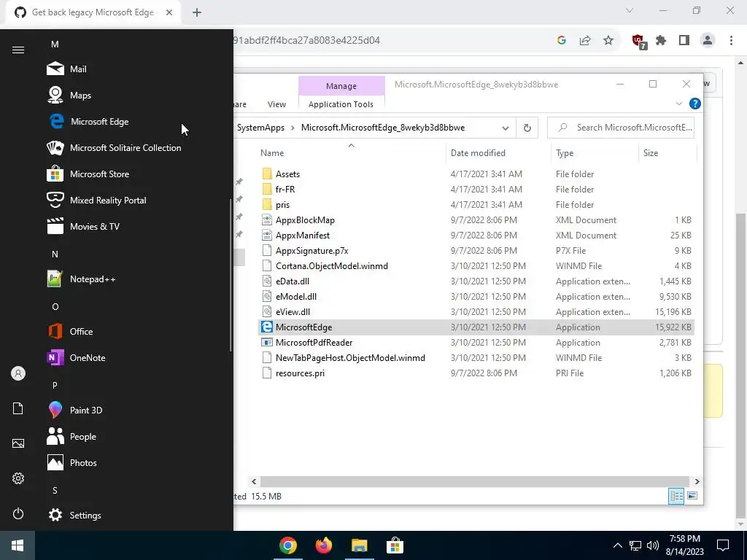The width and height of the screenshot is (747, 560).
Task: Open Chrome tab search chevron
Action: (x=630, y=10)
